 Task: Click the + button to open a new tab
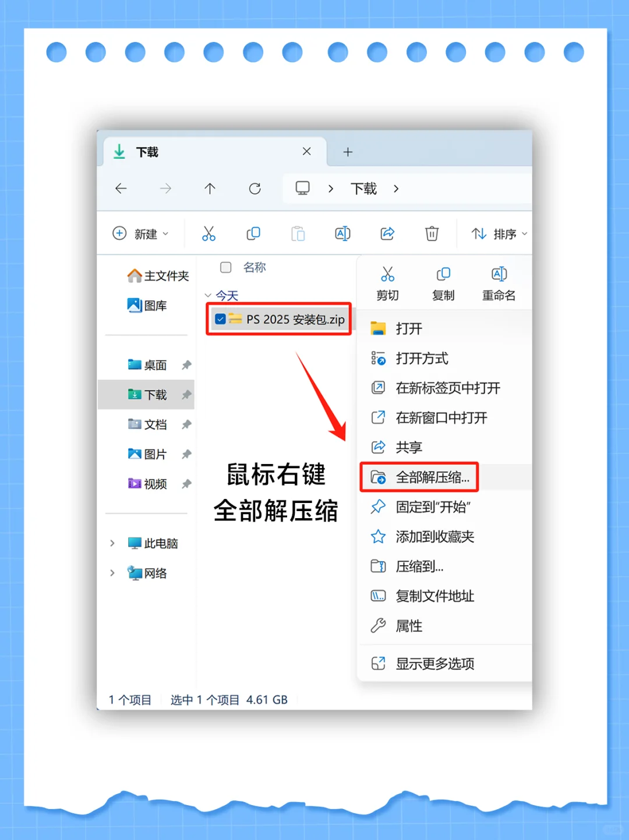click(x=348, y=152)
